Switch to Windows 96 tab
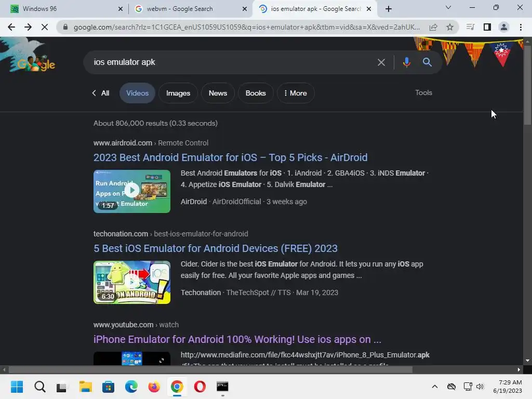The image size is (532, 399). (x=64, y=9)
